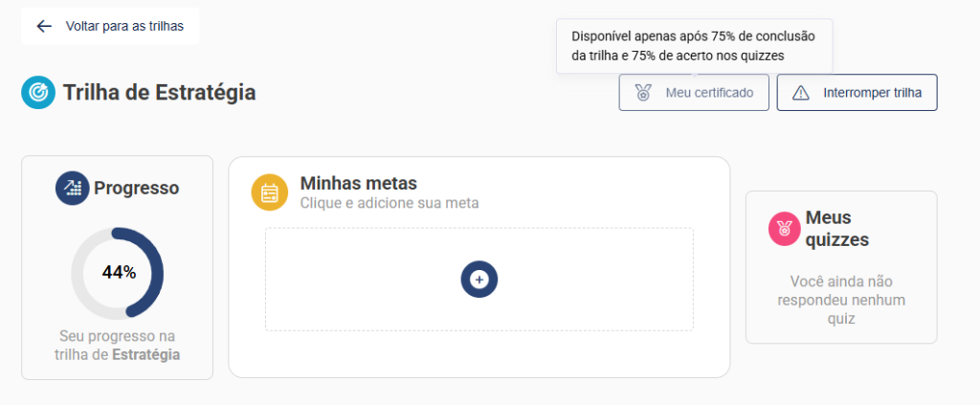Click the yellow calendar icon for Minhas metas
The image size is (980, 405).
click(x=270, y=192)
